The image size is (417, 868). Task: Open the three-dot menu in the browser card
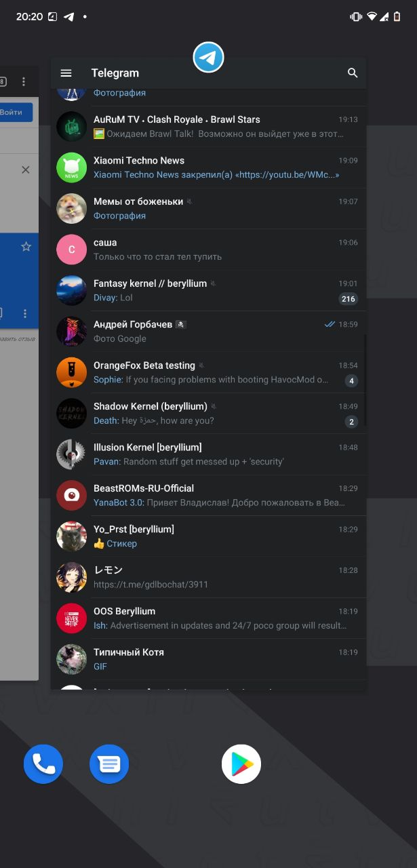pos(24,81)
